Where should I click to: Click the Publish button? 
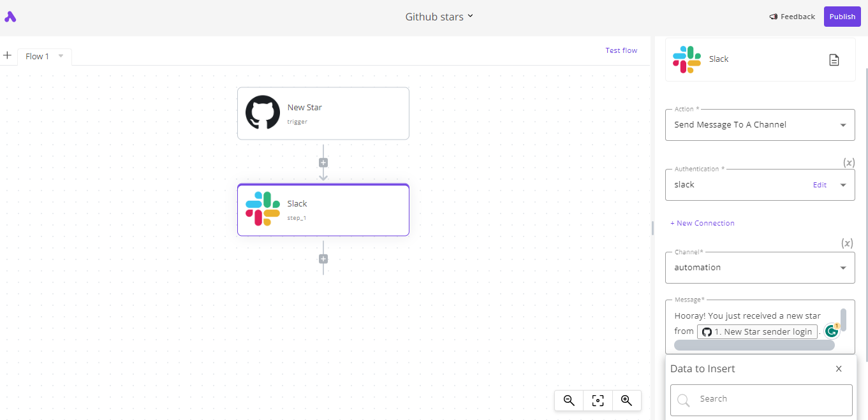point(842,16)
